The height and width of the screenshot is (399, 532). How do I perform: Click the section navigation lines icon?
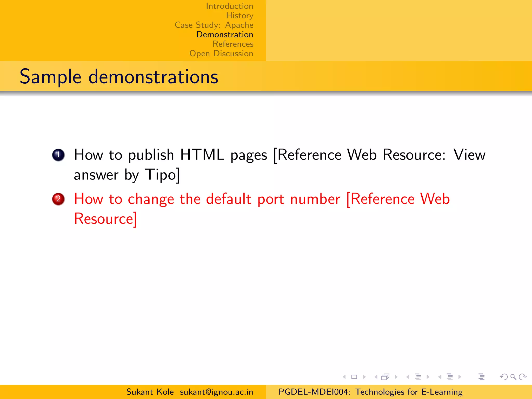450,377
